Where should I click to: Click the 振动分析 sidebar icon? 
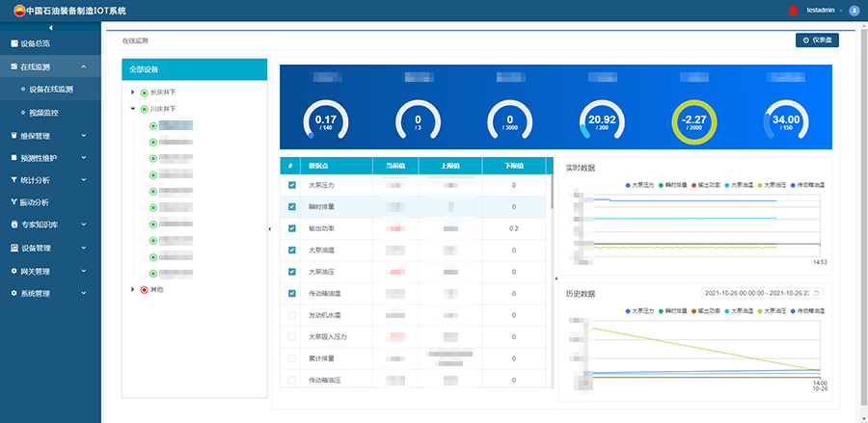[14, 201]
